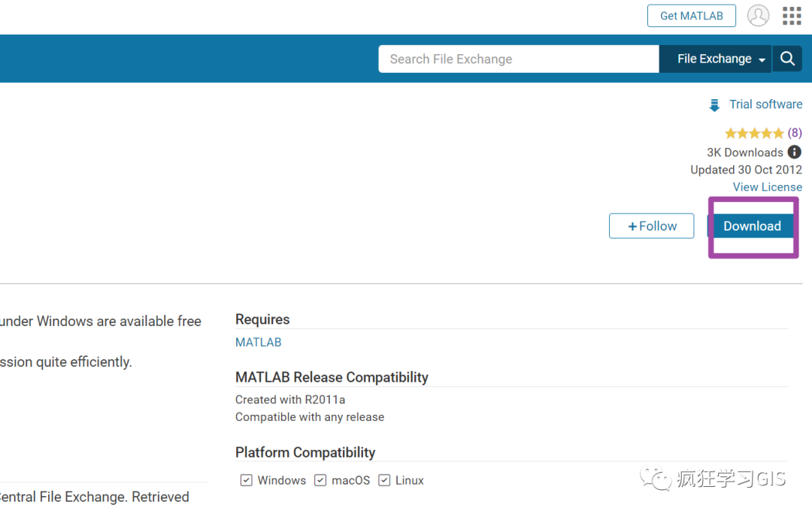The height and width of the screenshot is (514, 812).
Task: Click the Get MATLAB button
Action: click(692, 16)
